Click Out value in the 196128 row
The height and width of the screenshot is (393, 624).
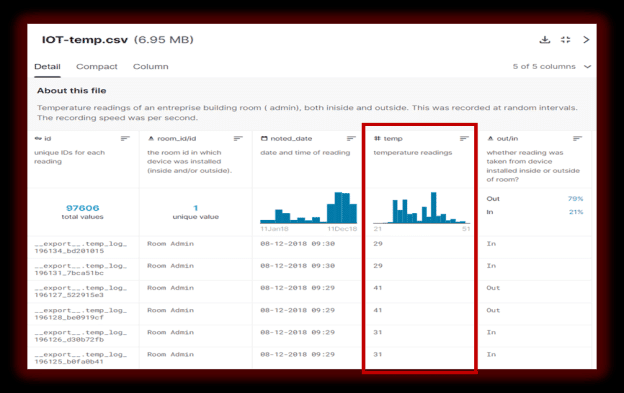[x=493, y=310]
